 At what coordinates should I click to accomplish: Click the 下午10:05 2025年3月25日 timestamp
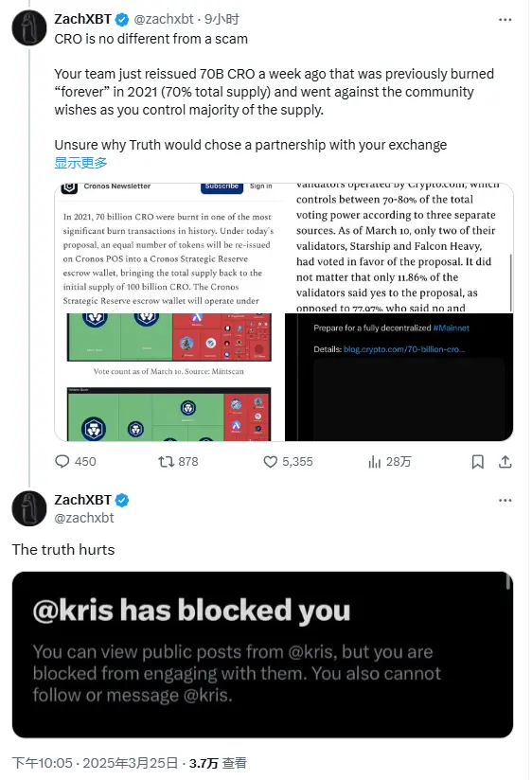95,763
